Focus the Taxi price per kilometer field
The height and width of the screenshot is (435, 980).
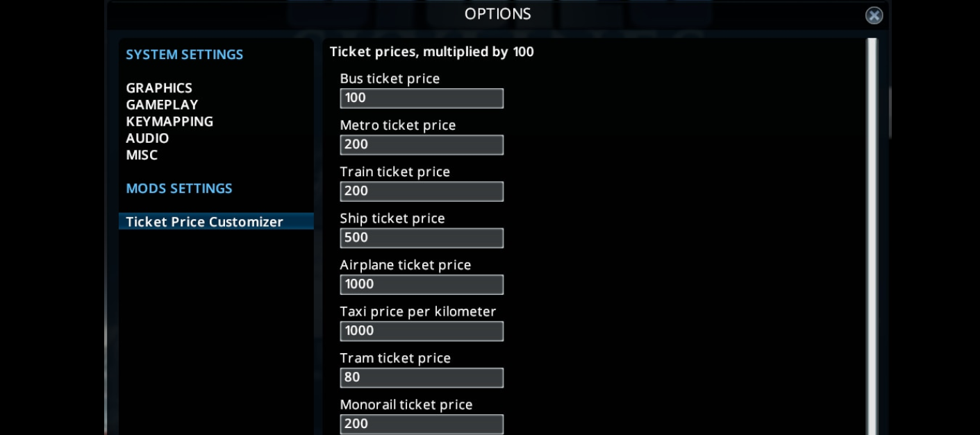point(422,330)
